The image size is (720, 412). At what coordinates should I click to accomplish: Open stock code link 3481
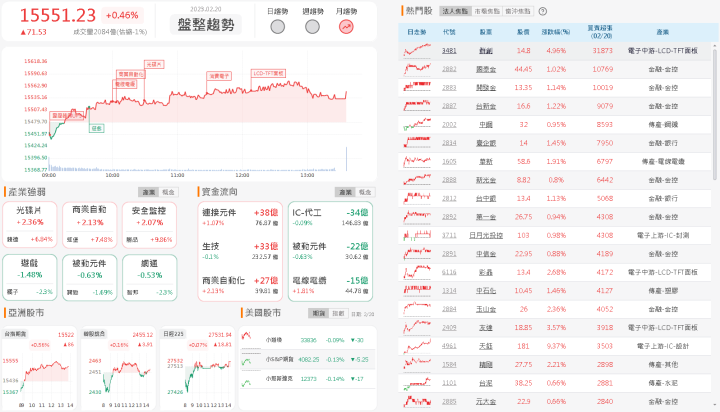[x=449, y=51]
